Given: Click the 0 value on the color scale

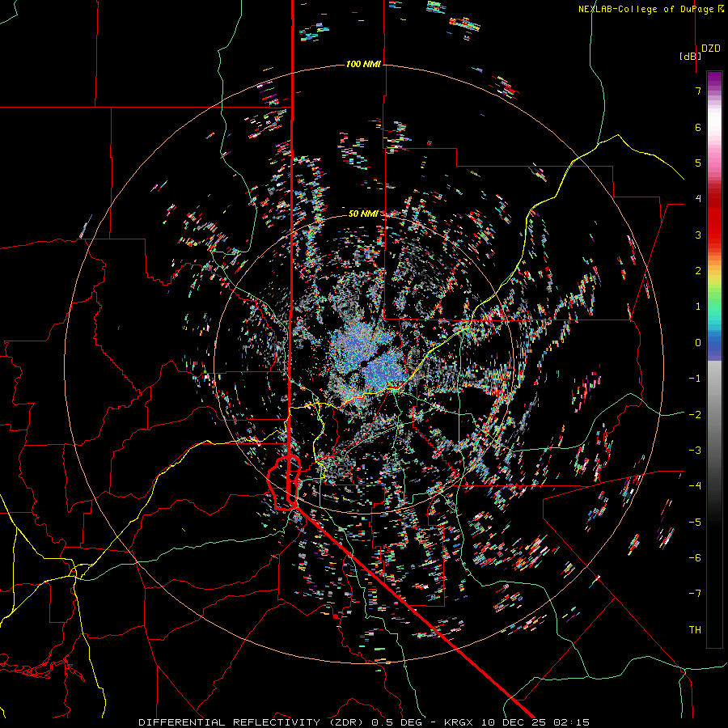Looking at the screenshot, I should [698, 343].
